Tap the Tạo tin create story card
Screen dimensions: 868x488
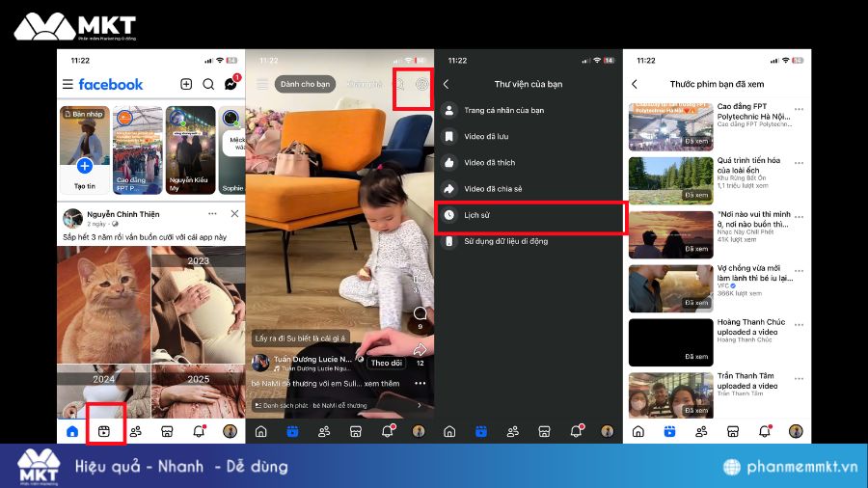[85, 149]
